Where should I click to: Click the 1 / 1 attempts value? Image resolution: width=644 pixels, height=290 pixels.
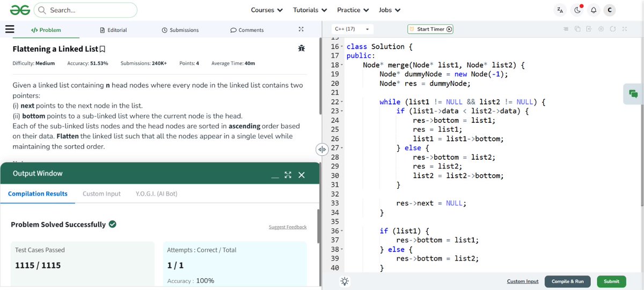[x=175, y=265]
